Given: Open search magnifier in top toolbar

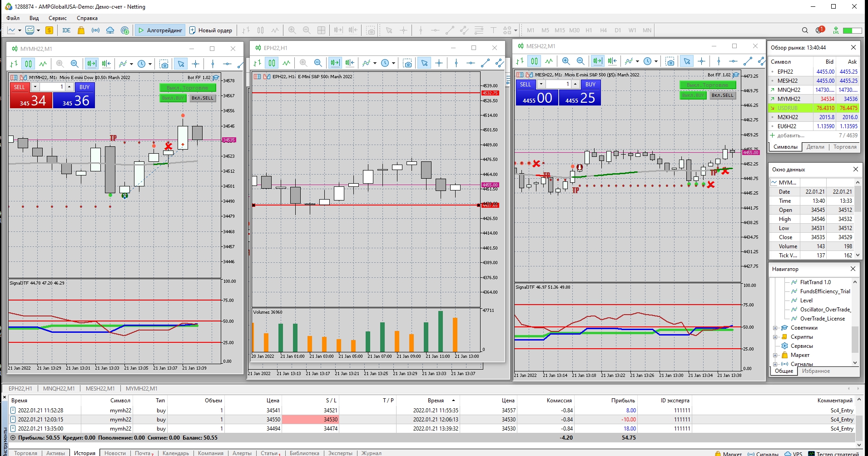Looking at the screenshot, I should 805,30.
